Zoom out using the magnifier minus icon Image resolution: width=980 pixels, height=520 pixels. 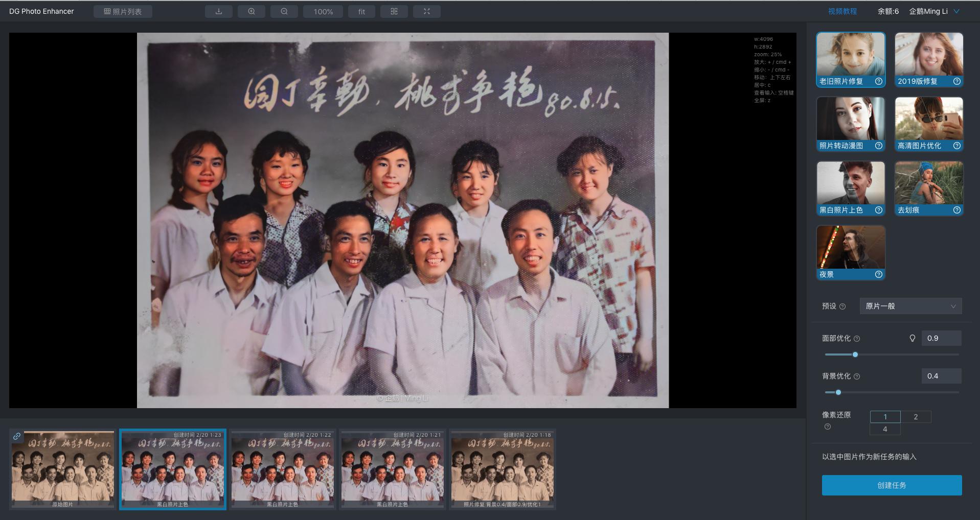(x=284, y=11)
